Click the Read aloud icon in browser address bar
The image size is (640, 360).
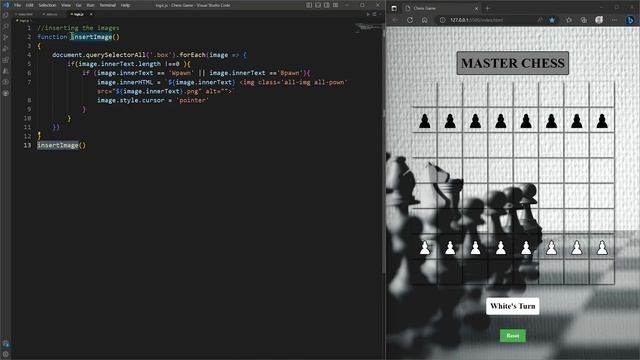[x=540, y=20]
